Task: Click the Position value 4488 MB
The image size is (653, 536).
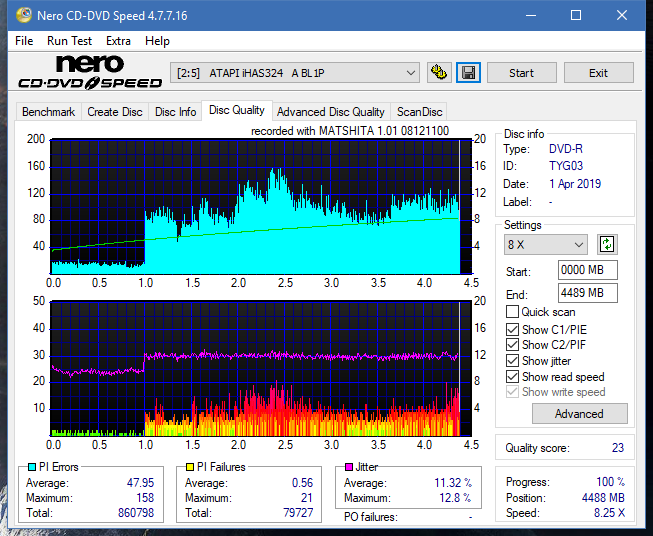Action: [603, 498]
